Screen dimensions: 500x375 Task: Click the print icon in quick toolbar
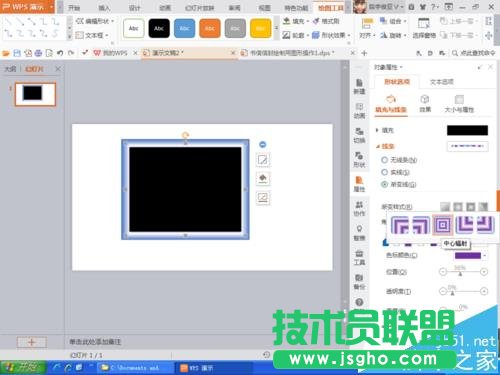click(x=38, y=53)
